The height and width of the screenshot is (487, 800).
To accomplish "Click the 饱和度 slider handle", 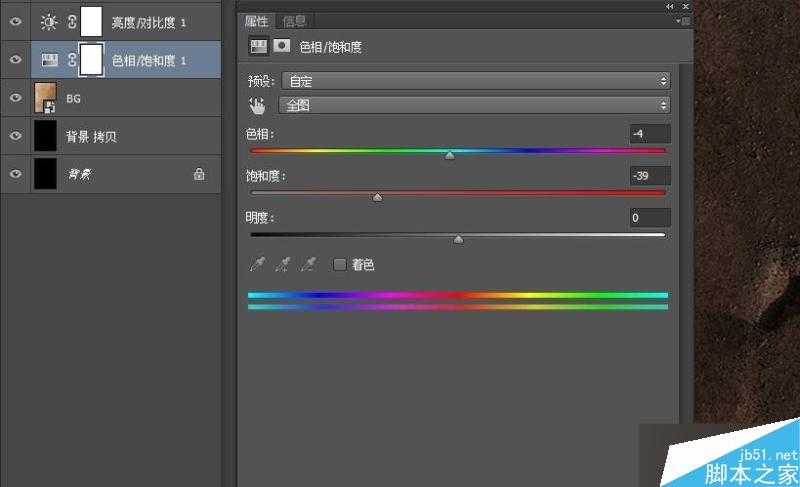I will coord(377,198).
